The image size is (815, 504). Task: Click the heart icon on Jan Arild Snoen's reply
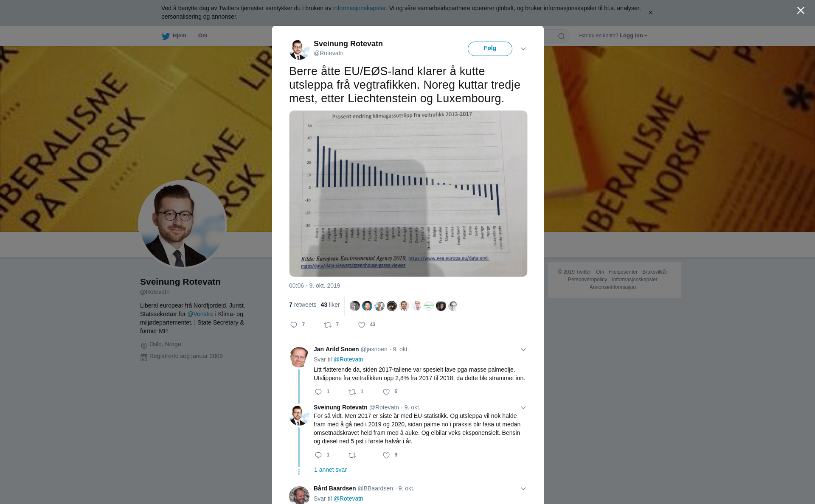click(x=386, y=392)
